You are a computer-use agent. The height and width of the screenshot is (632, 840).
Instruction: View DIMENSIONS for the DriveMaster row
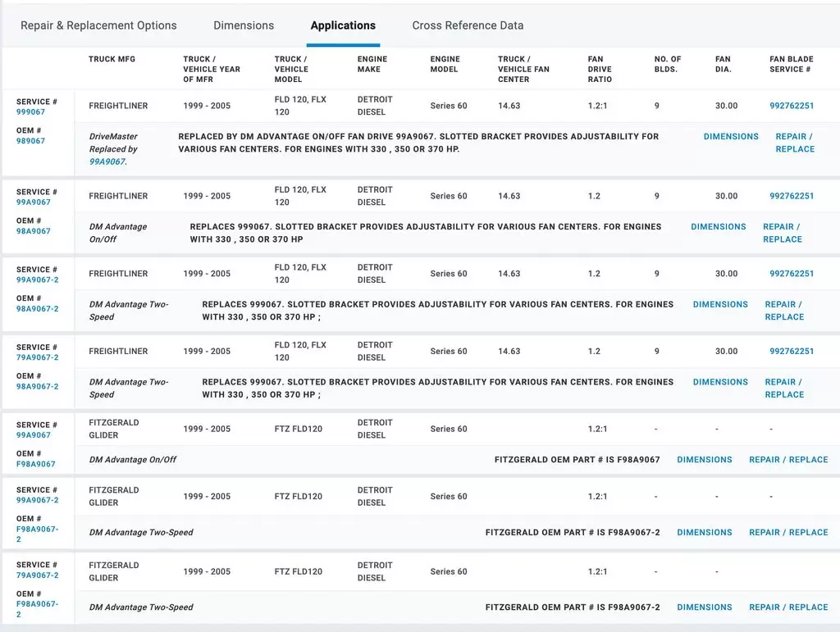point(731,136)
